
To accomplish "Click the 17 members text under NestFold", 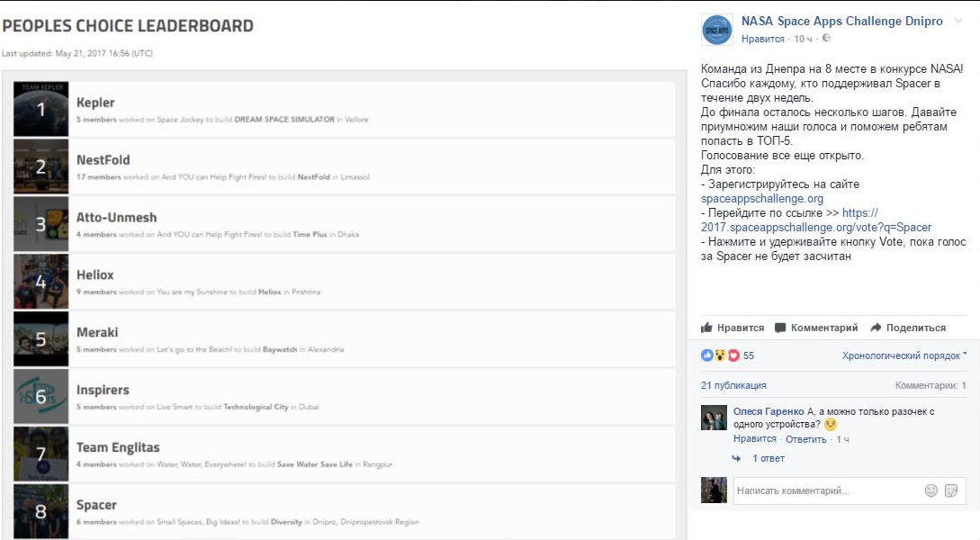I will pyautogui.click(x=99, y=177).
